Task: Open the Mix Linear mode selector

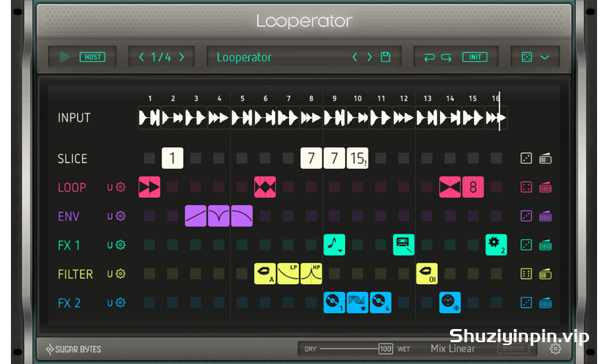Action: (x=452, y=349)
